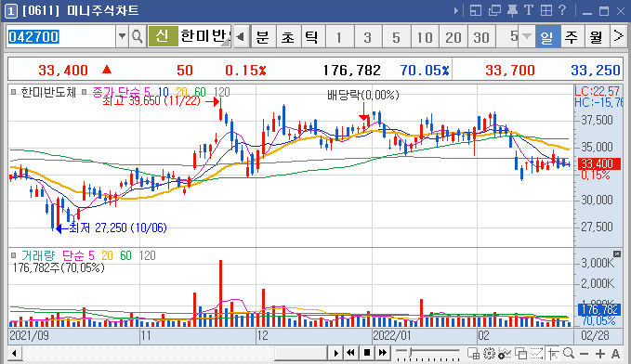The image size is (631, 364).
Task: Toggle the pin window icon
Action: [512, 11]
